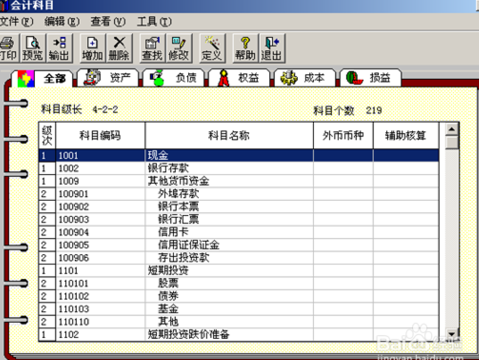Click the 外币币种 column header

point(343,135)
